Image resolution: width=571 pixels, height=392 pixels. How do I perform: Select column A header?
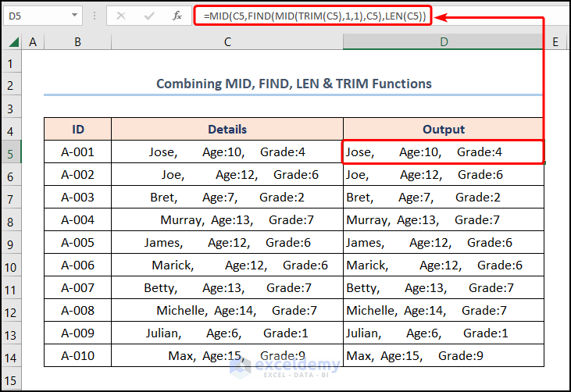(x=33, y=42)
